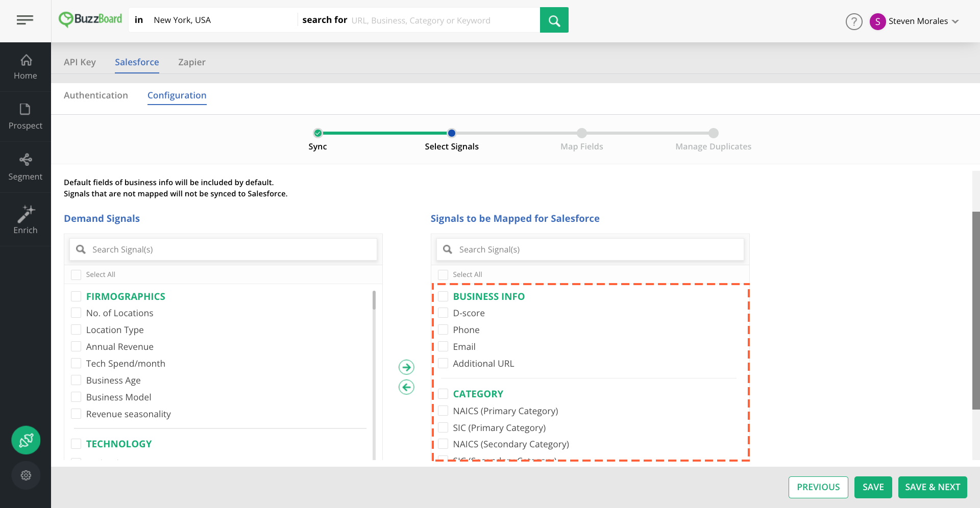Tick the TECHNOLOGY group checkbox
980x508 pixels.
(76, 444)
